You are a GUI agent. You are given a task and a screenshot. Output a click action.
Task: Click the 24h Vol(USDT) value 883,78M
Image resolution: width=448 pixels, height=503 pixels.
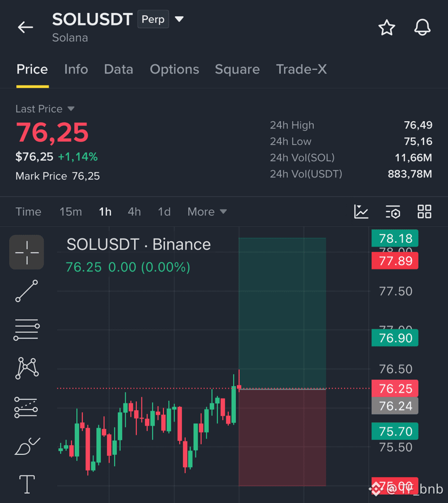410,174
